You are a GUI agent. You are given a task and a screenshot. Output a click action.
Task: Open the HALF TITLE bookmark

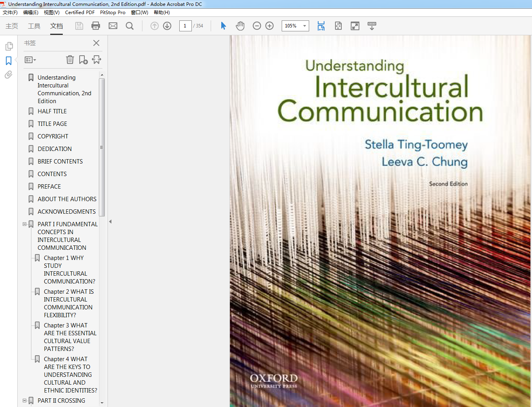point(52,111)
